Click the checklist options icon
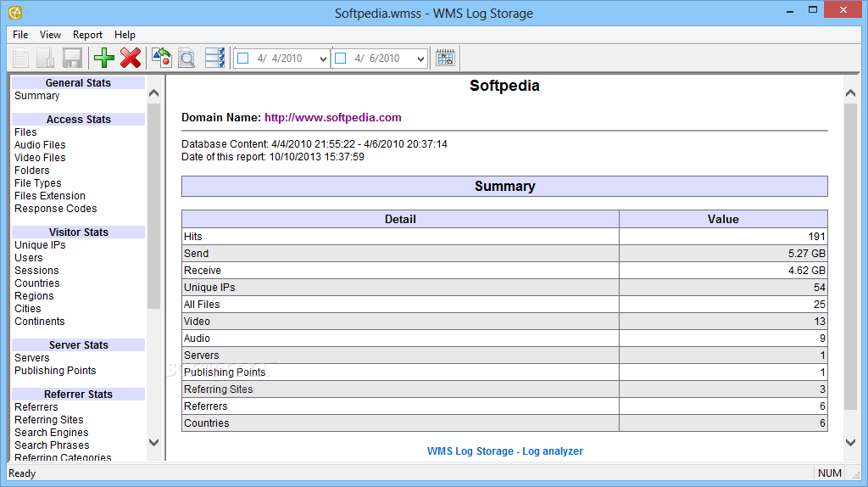868x487 pixels. point(214,59)
